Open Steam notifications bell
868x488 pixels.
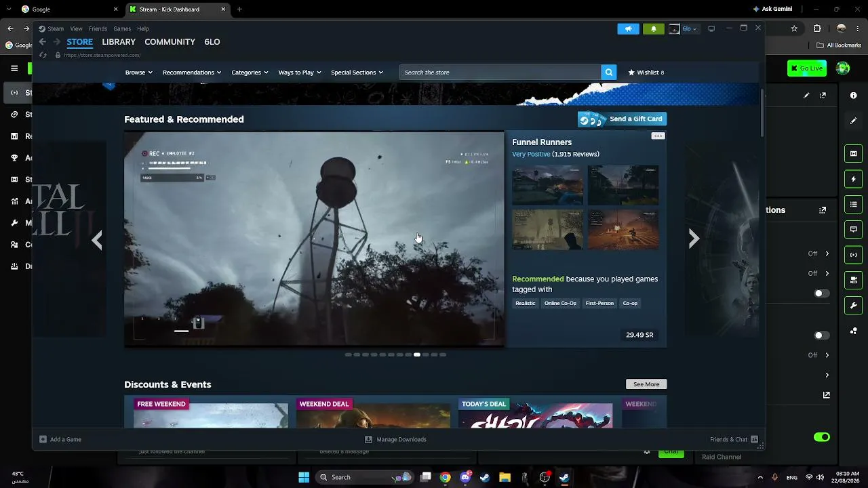[x=653, y=28]
